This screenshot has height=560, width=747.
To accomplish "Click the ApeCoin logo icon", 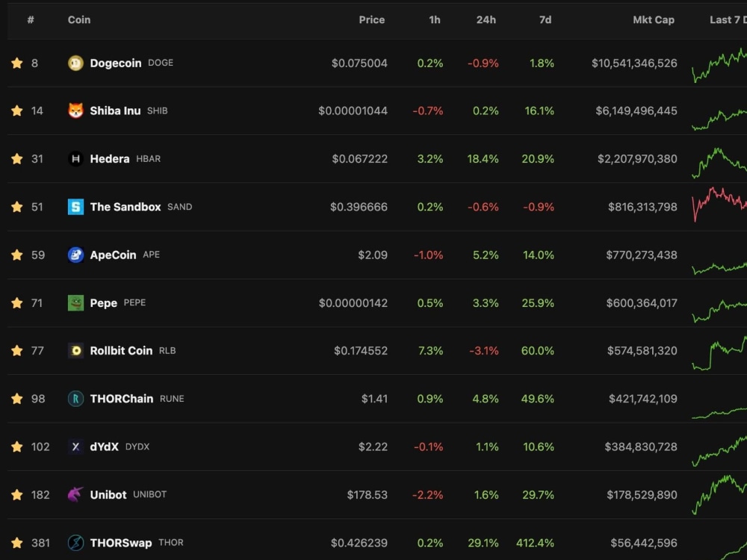I will pyautogui.click(x=75, y=255).
